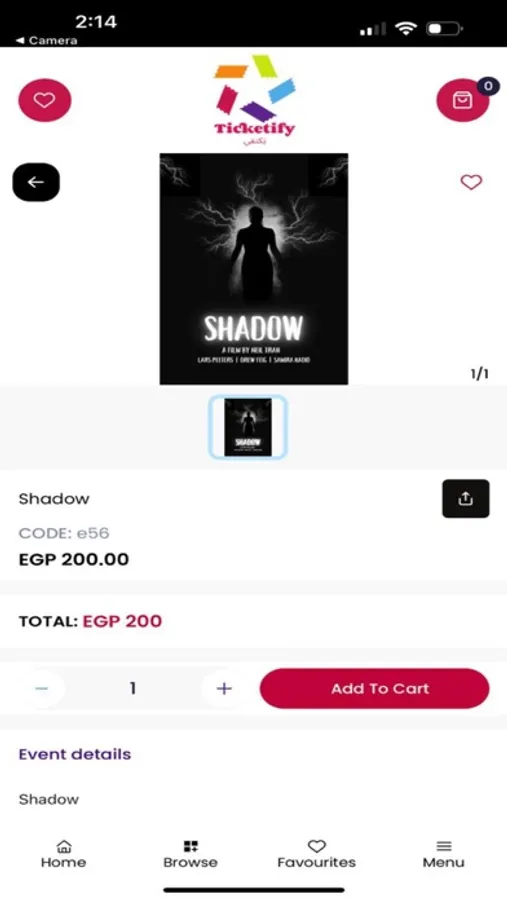Open the Menu tab
507x900 pixels.
pos(443,854)
